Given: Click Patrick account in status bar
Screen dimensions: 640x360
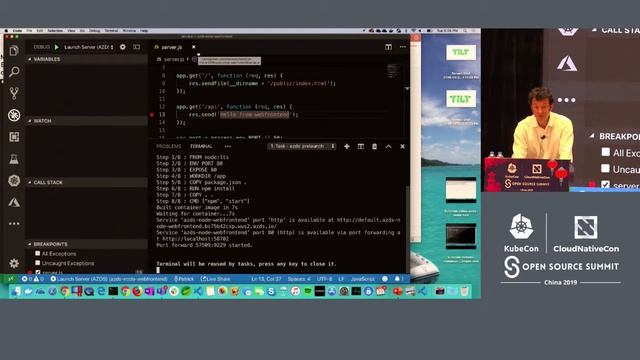Looking at the screenshot, I should click(x=183, y=279).
